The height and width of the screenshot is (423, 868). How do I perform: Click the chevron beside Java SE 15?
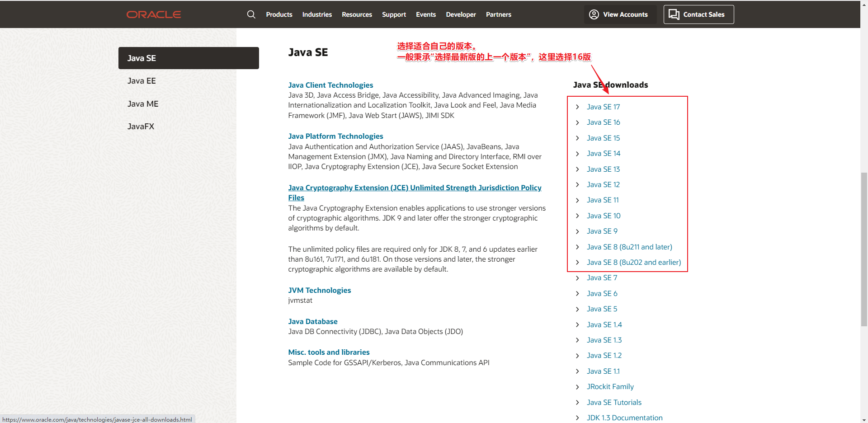(x=577, y=138)
